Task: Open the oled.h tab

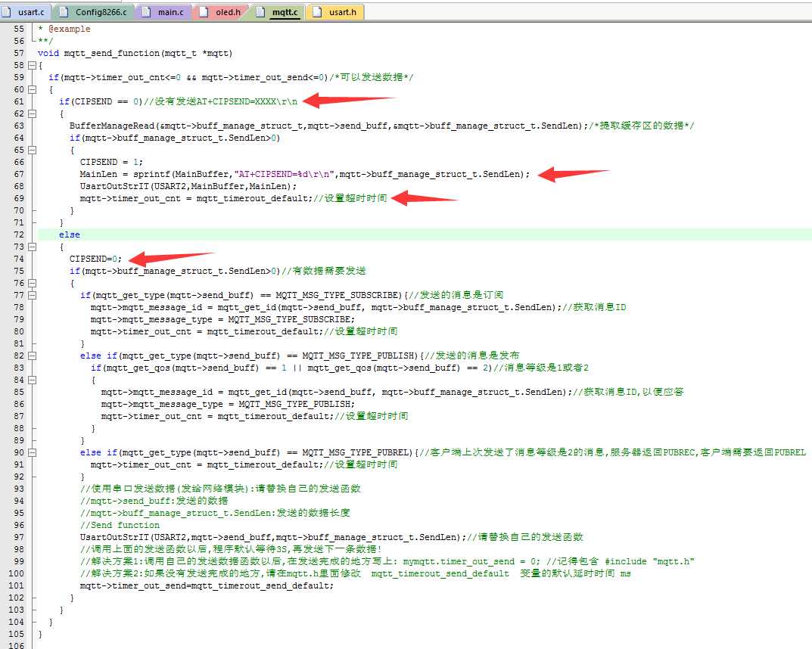Action: tap(221, 12)
